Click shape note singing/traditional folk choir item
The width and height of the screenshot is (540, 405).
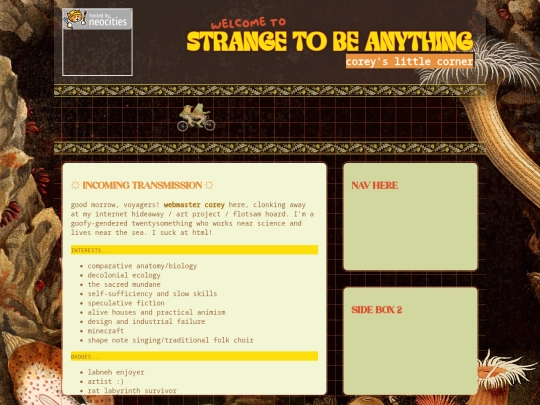point(170,340)
